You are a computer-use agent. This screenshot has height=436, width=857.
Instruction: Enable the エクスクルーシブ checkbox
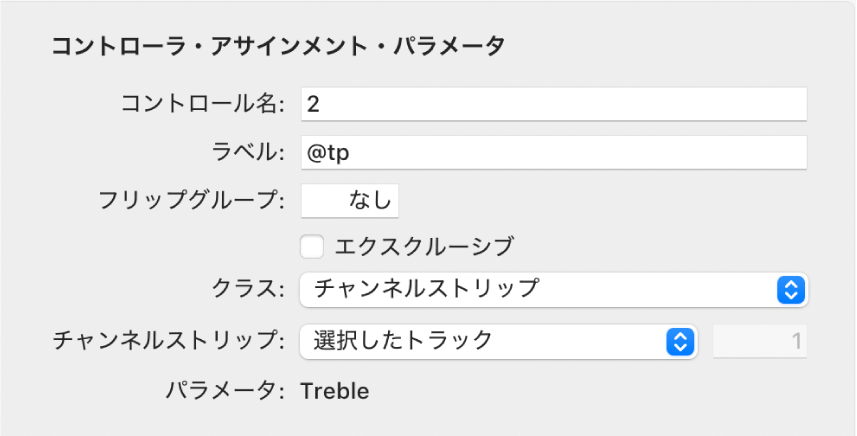(312, 245)
